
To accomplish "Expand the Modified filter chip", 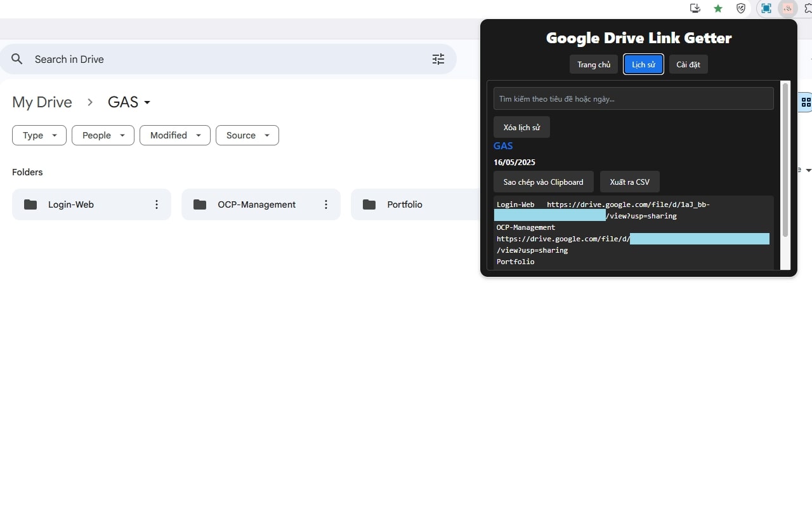I will click(174, 135).
